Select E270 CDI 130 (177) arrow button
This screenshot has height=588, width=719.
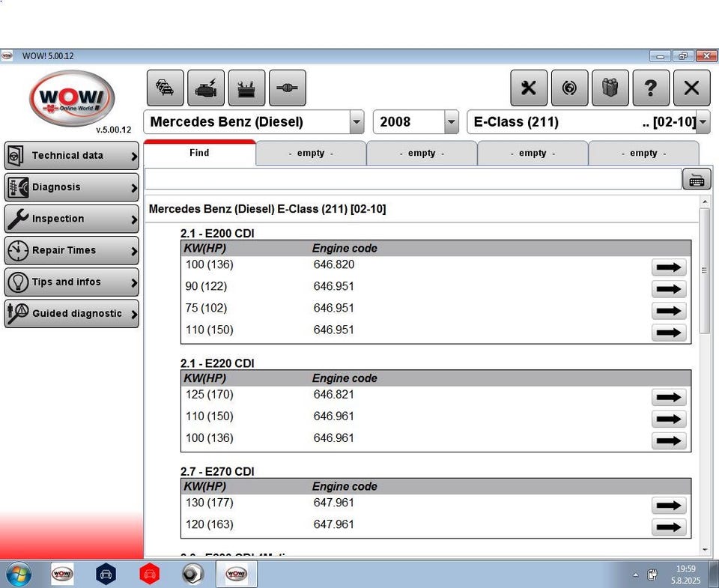click(669, 506)
